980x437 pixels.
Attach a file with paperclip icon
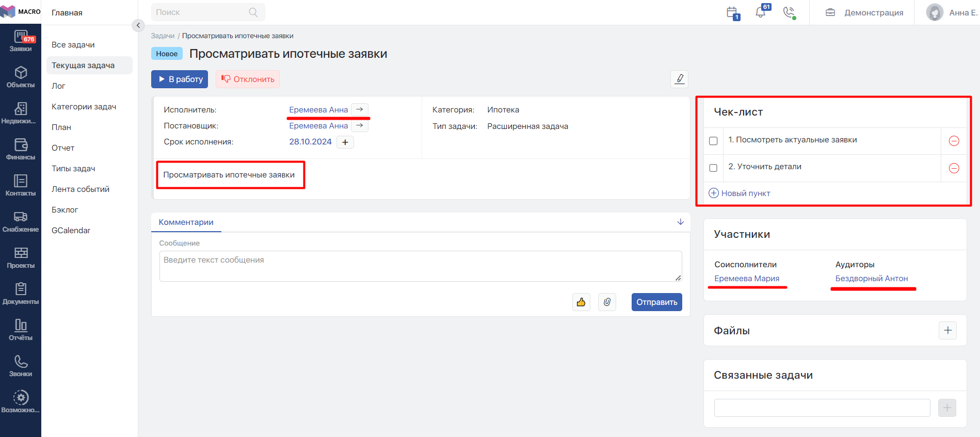[607, 302]
